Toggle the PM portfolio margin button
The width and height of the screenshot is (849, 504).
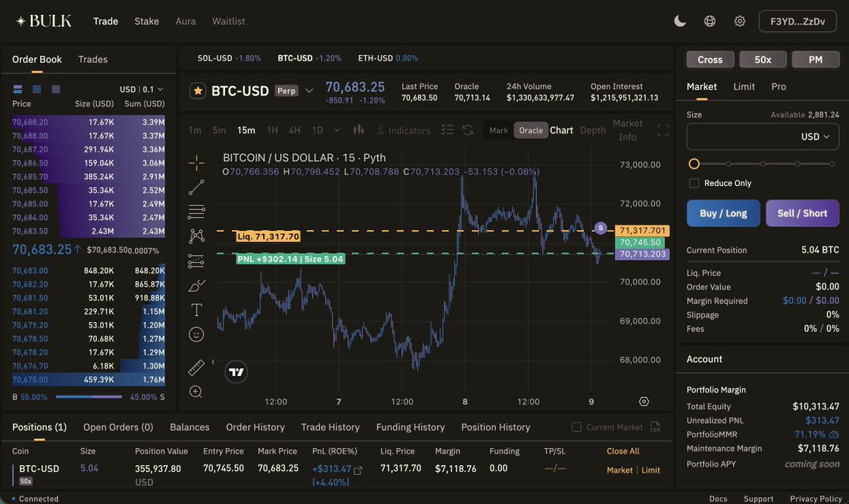pyautogui.click(x=816, y=59)
